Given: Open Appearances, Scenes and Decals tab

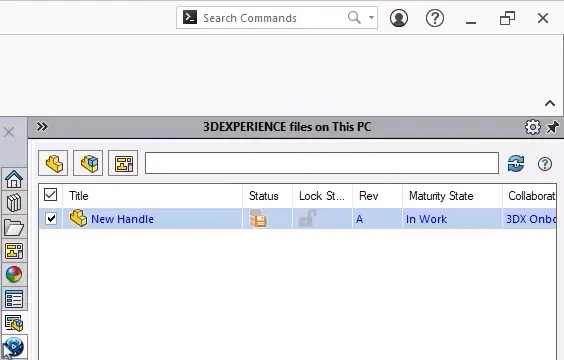Looking at the screenshot, I should (14, 275).
